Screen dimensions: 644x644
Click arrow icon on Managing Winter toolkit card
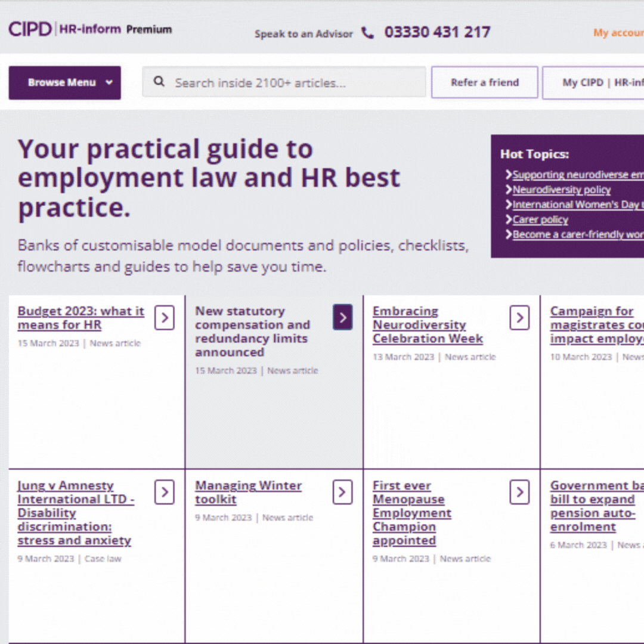[342, 493]
